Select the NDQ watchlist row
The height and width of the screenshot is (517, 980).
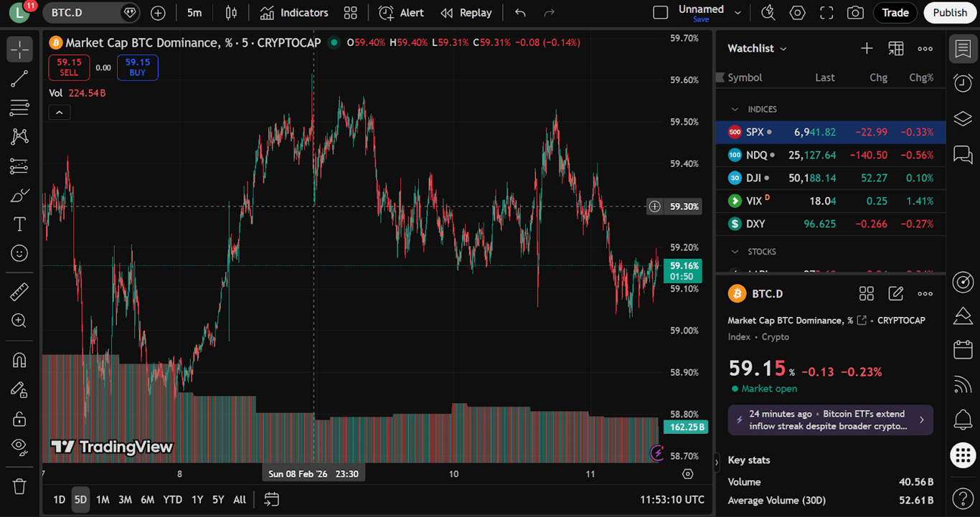pyautogui.click(x=831, y=155)
